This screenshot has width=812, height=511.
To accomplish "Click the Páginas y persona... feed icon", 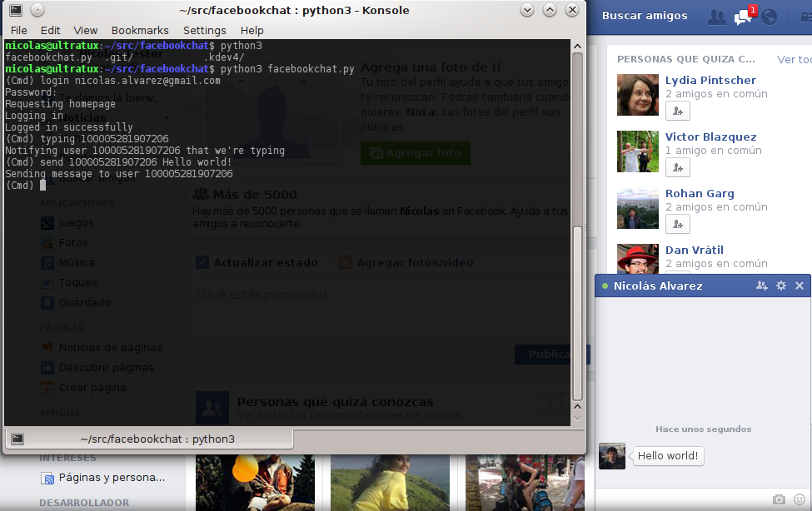I will (x=47, y=478).
